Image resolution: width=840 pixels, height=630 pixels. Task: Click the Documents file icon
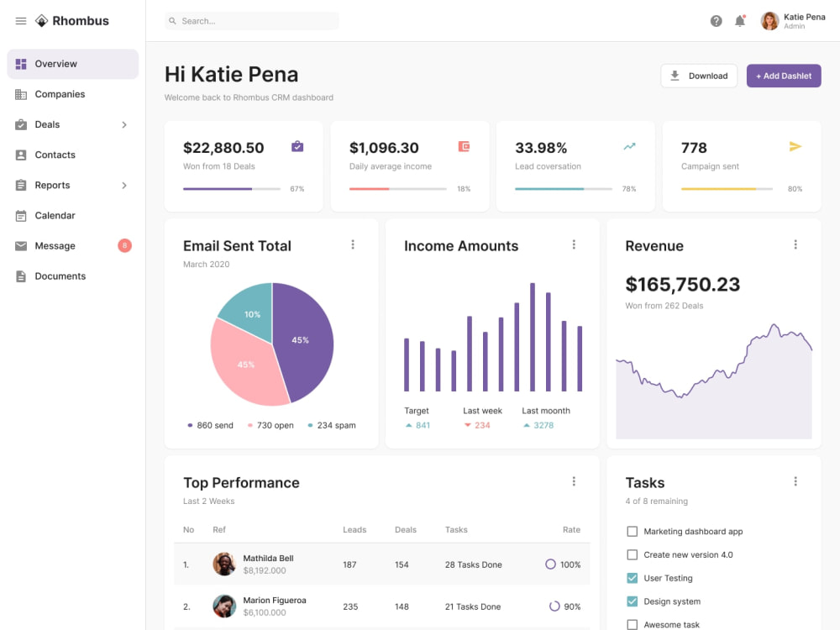tap(21, 276)
